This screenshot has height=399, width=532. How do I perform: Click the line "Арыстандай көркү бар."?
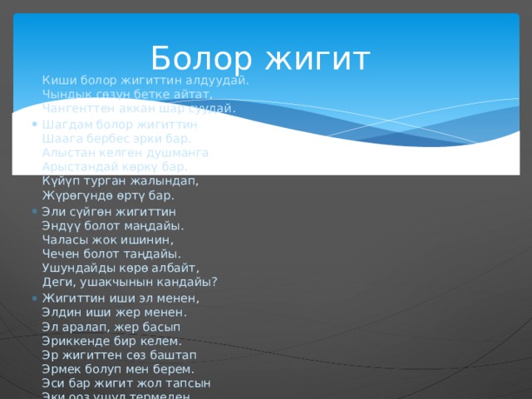pos(115,167)
